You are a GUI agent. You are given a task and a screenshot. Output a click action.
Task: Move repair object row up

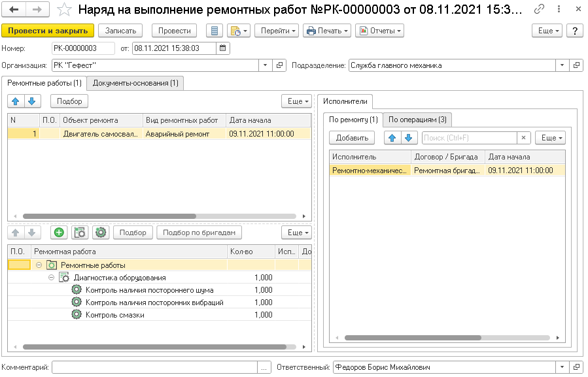(x=16, y=101)
